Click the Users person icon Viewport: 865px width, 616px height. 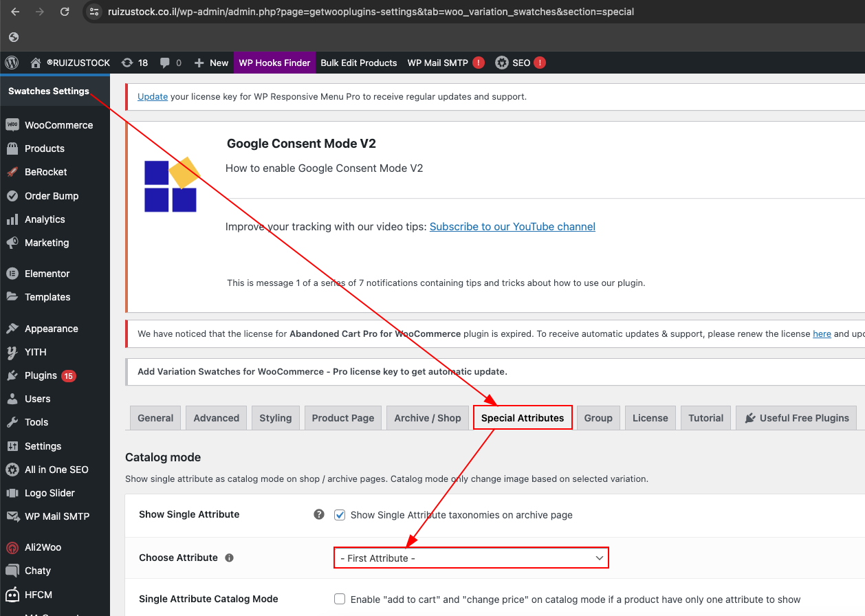12,399
